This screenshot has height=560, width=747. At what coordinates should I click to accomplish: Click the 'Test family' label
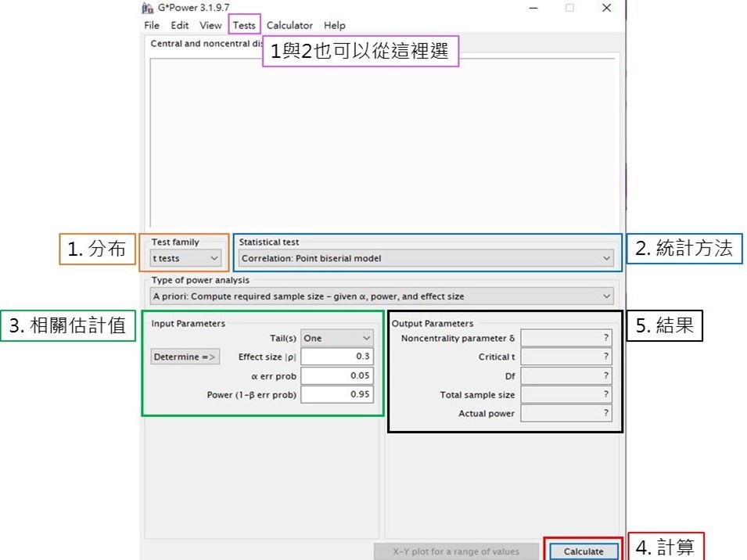[175, 242]
